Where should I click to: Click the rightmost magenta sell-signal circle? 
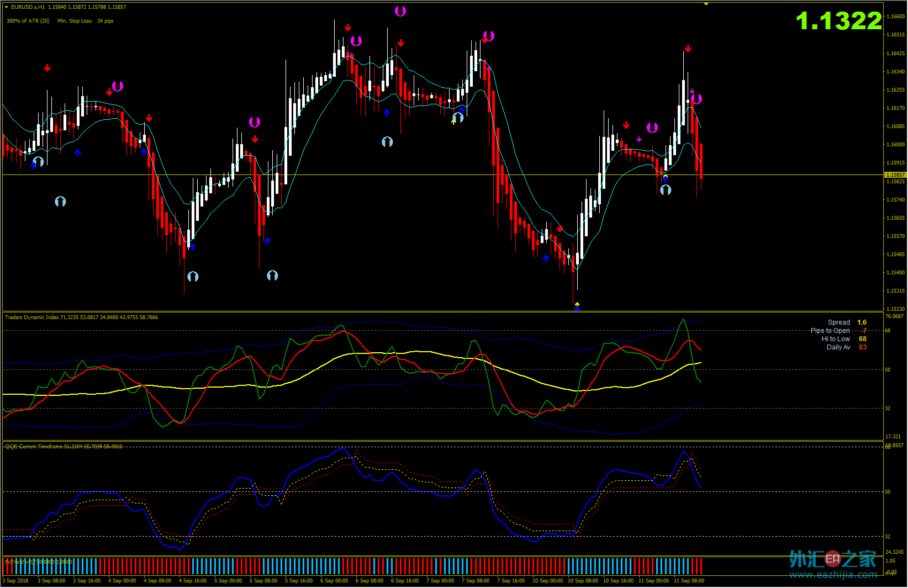(696, 99)
